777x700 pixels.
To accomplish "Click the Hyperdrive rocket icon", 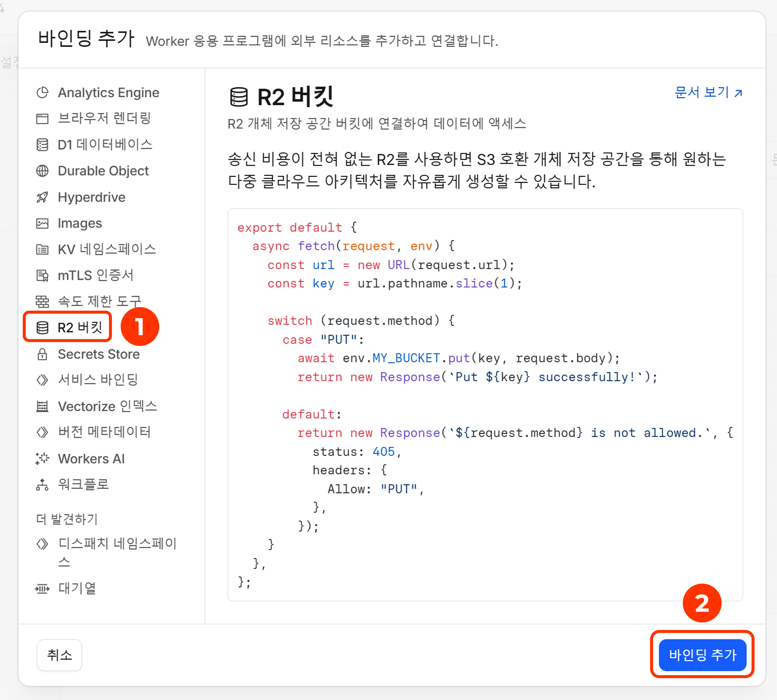I will click(42, 197).
